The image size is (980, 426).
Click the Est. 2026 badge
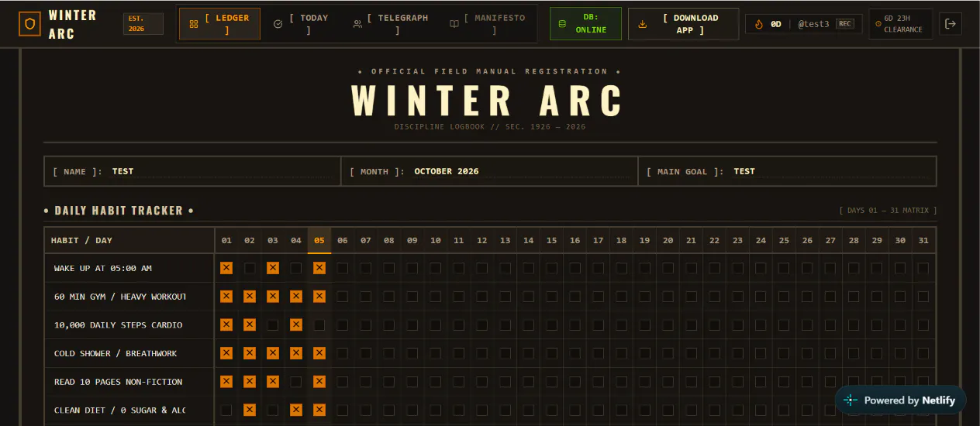pos(143,24)
